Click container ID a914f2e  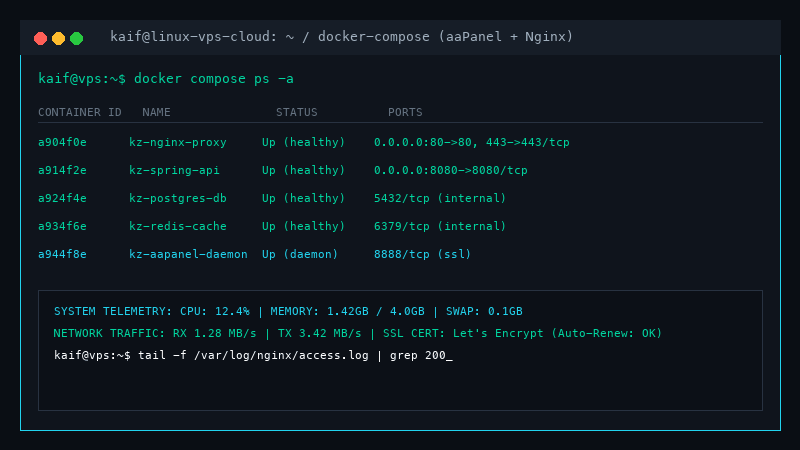pos(62,170)
